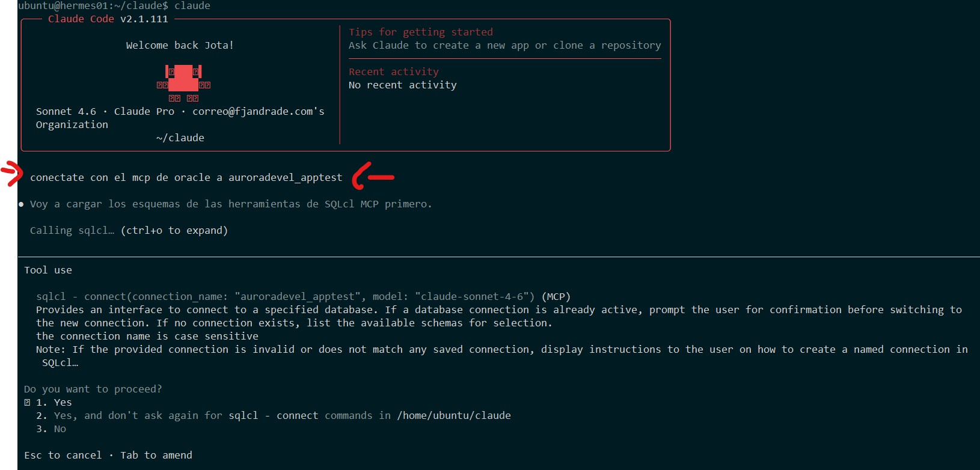Click the '~/claude' working directory path

coord(180,138)
